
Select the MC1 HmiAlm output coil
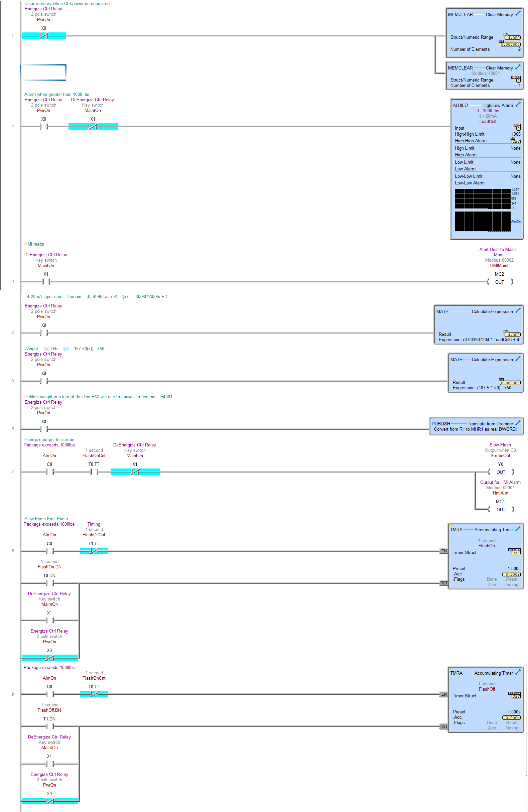(x=501, y=510)
